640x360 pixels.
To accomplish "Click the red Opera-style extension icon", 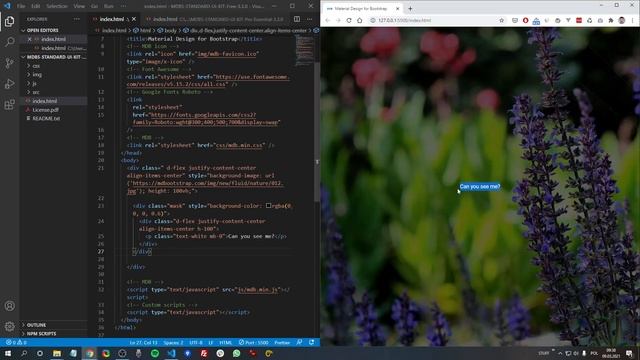I will click(x=525, y=20).
